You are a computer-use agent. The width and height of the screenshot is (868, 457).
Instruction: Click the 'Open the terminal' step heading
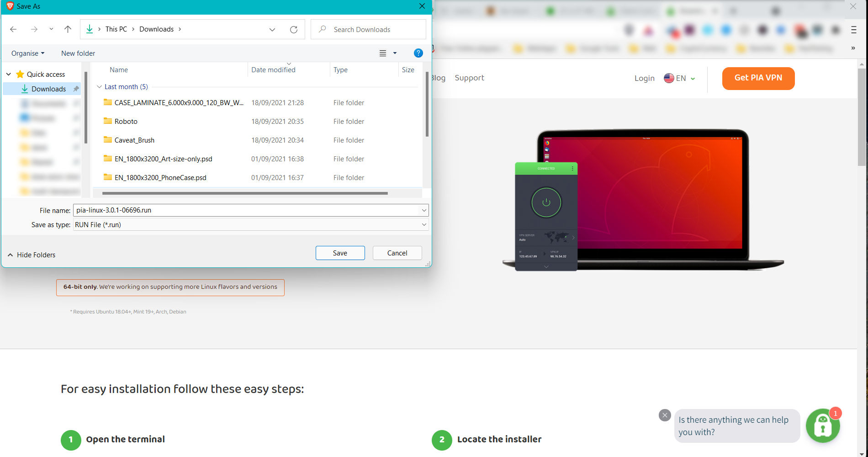pyautogui.click(x=125, y=439)
